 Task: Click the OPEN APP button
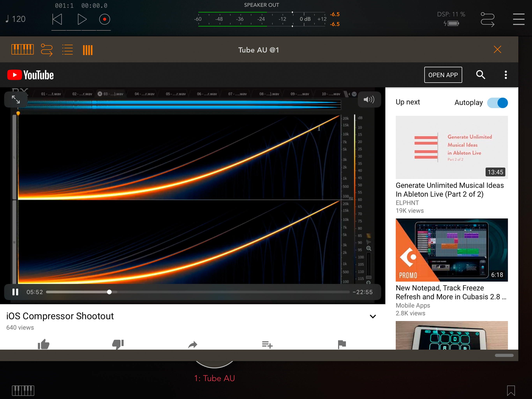(x=443, y=75)
